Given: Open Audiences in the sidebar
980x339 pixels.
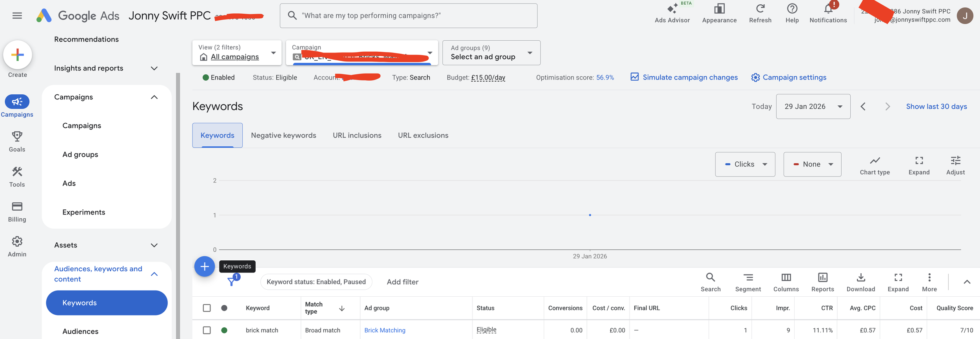Looking at the screenshot, I should click(x=80, y=332).
